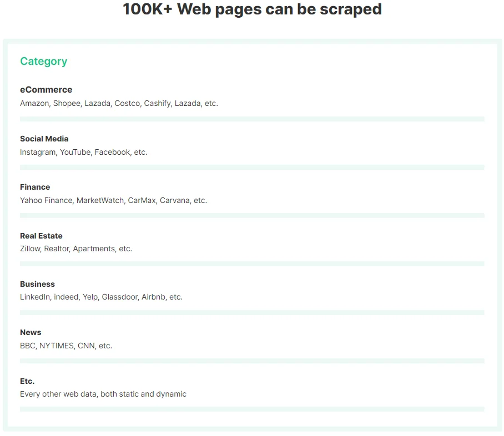Open the Finance category section
The image size is (504, 436).
pos(35,187)
